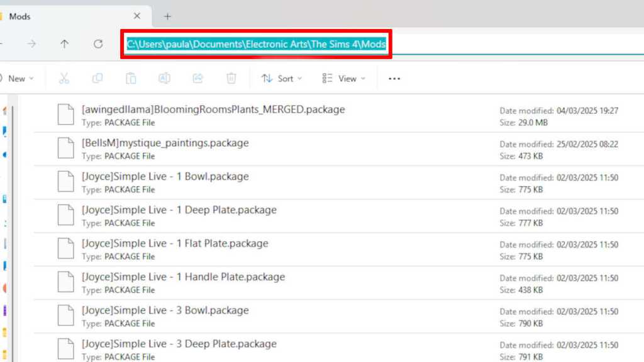This screenshot has height=362, width=644.
Task: Click the address bar path field
Action: click(256, 45)
